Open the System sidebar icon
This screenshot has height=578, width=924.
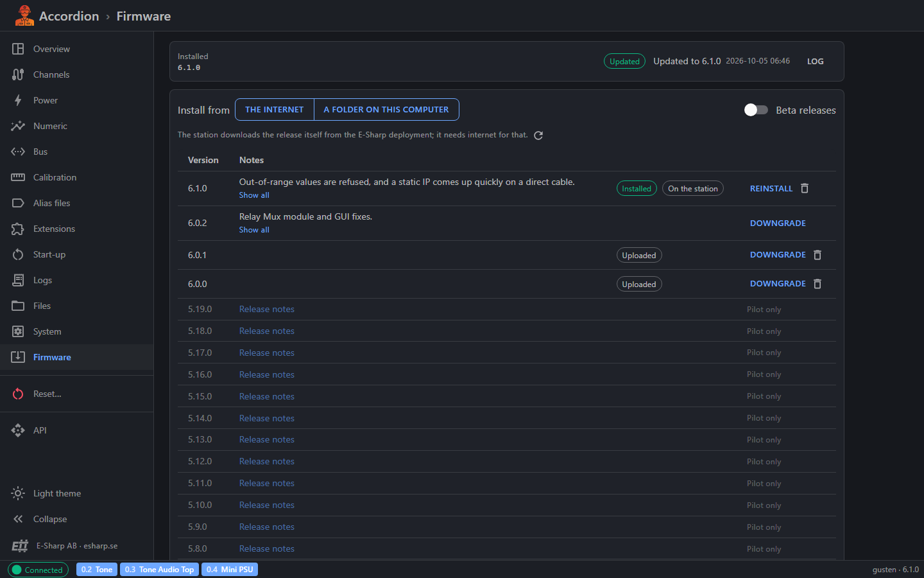point(18,331)
